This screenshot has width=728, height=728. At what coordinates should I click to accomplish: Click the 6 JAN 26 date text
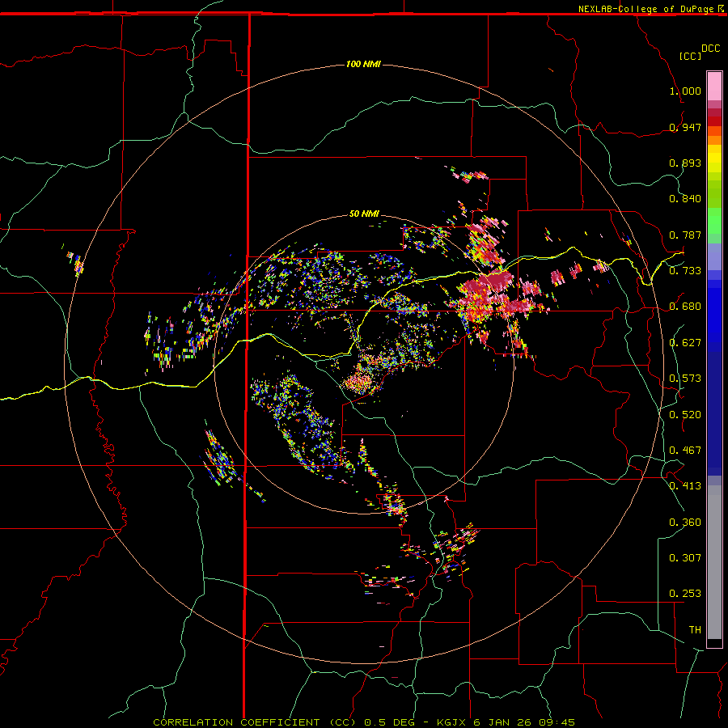[503, 722]
